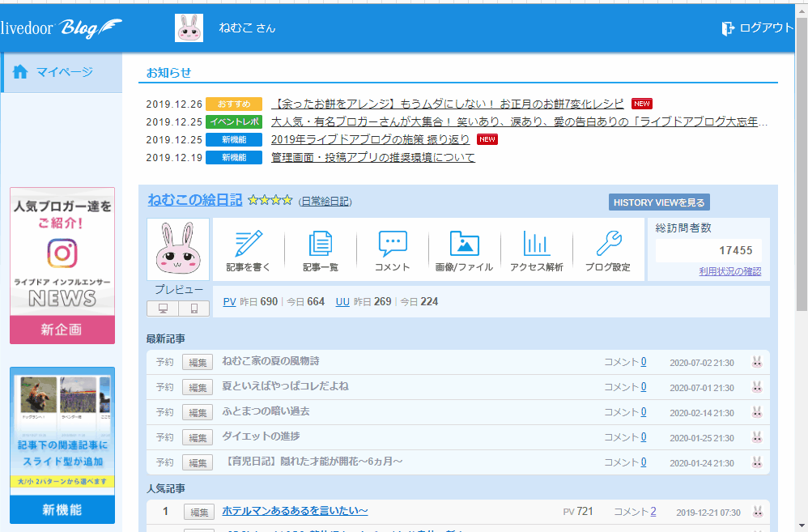Open 2019年ライブドアブログの施策 振り返り link

(371, 139)
